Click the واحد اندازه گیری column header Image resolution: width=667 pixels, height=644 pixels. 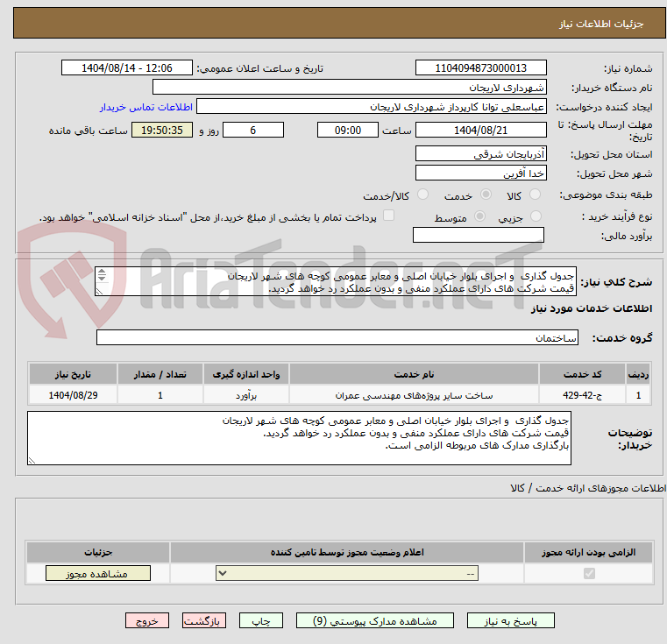(246, 374)
